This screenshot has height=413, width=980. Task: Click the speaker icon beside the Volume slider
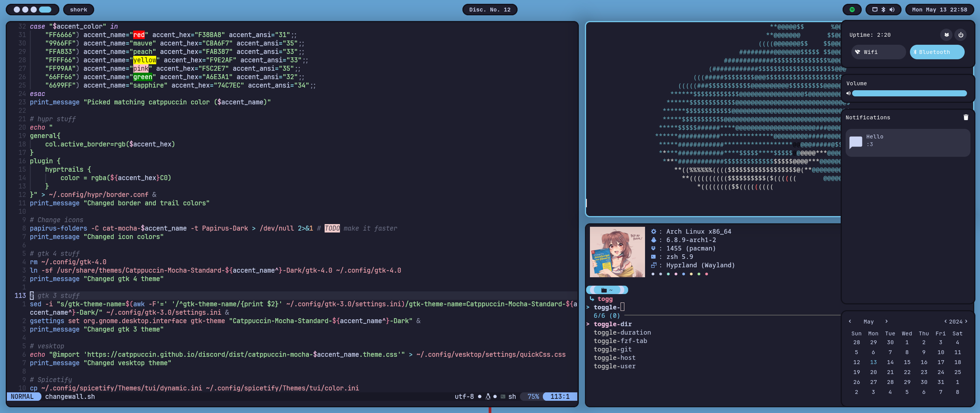[x=848, y=93]
